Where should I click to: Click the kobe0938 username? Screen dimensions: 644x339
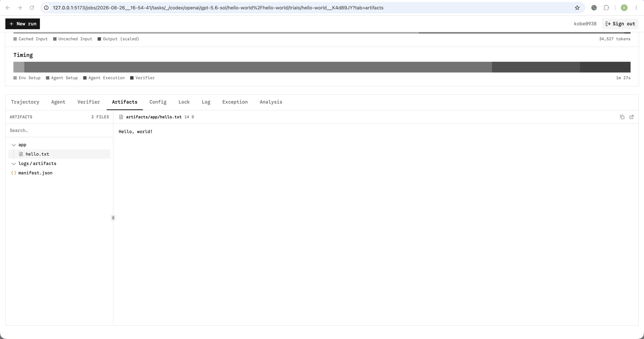coord(585,24)
